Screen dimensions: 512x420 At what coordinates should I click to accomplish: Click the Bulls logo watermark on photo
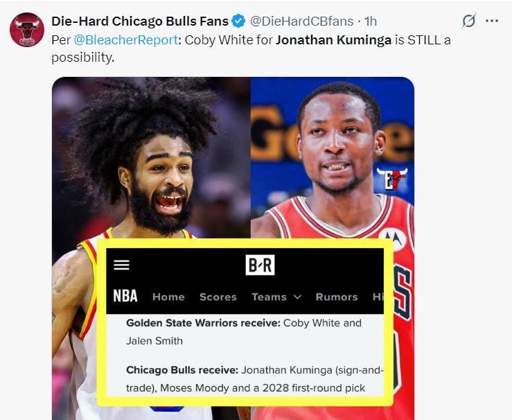point(392,178)
